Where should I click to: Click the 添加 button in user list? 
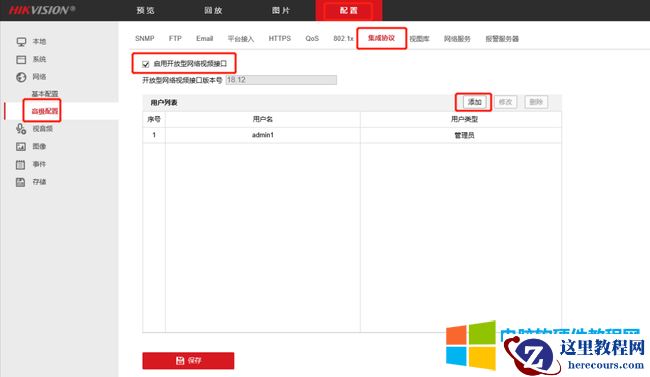(x=474, y=102)
